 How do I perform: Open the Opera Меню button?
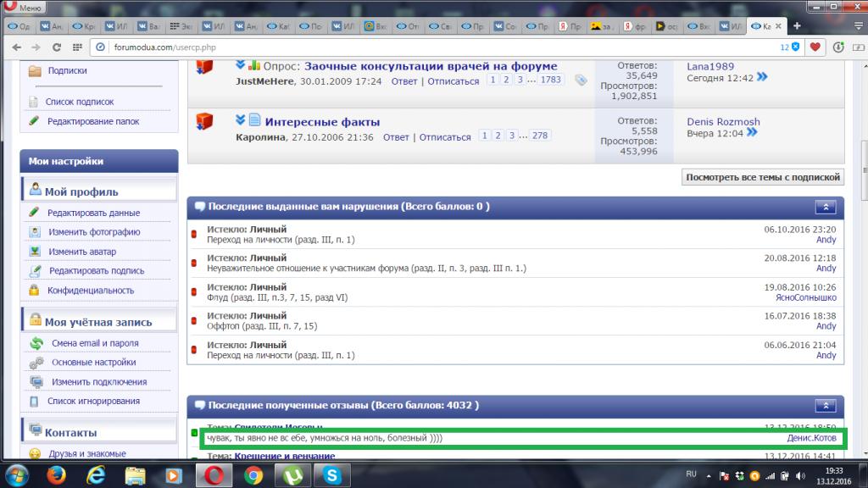tap(23, 7)
